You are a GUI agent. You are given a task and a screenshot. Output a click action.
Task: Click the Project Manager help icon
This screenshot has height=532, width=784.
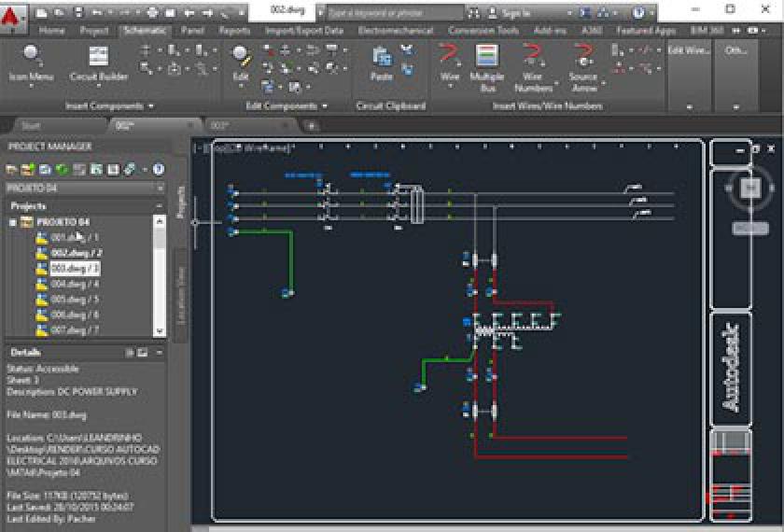point(158,169)
